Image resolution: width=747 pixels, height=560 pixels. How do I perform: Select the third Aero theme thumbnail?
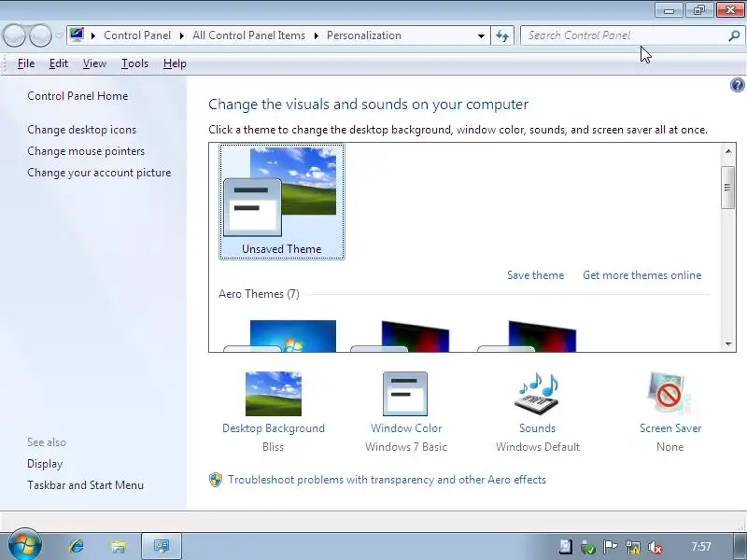coord(528,336)
